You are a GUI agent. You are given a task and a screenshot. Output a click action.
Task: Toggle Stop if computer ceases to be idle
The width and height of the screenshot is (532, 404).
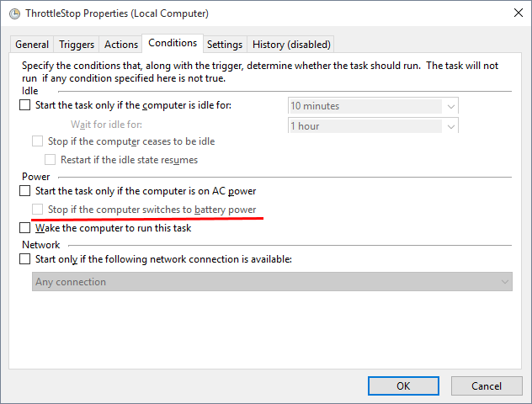coord(38,141)
